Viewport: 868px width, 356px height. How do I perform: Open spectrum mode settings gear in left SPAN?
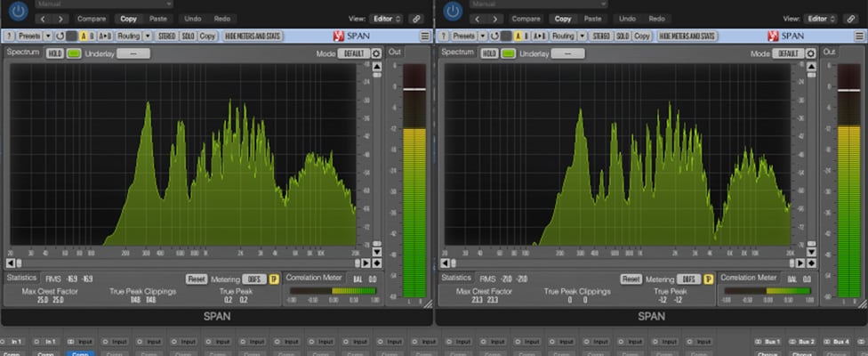376,53
